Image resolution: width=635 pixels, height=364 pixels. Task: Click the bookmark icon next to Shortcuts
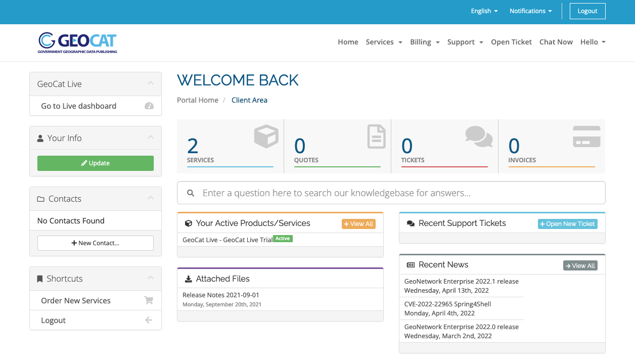tap(40, 279)
